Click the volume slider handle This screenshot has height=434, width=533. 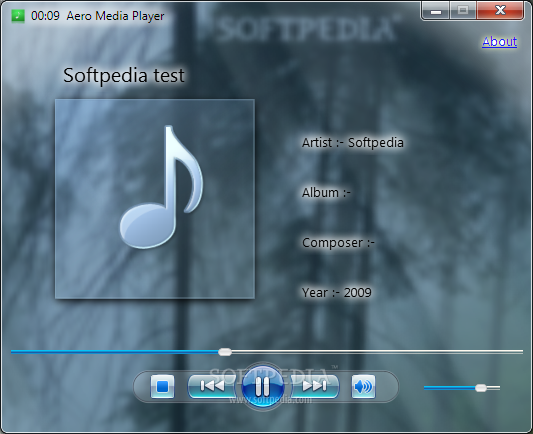point(481,388)
